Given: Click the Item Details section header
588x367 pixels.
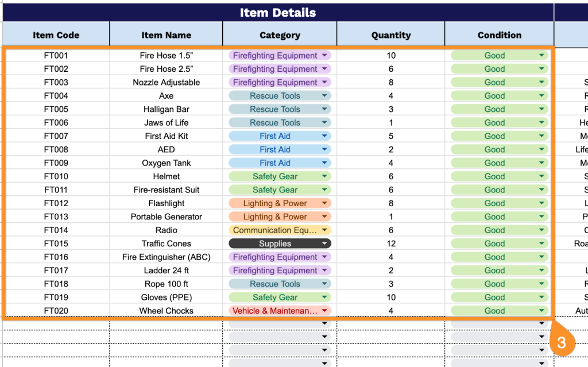Looking at the screenshot, I should point(278,13).
